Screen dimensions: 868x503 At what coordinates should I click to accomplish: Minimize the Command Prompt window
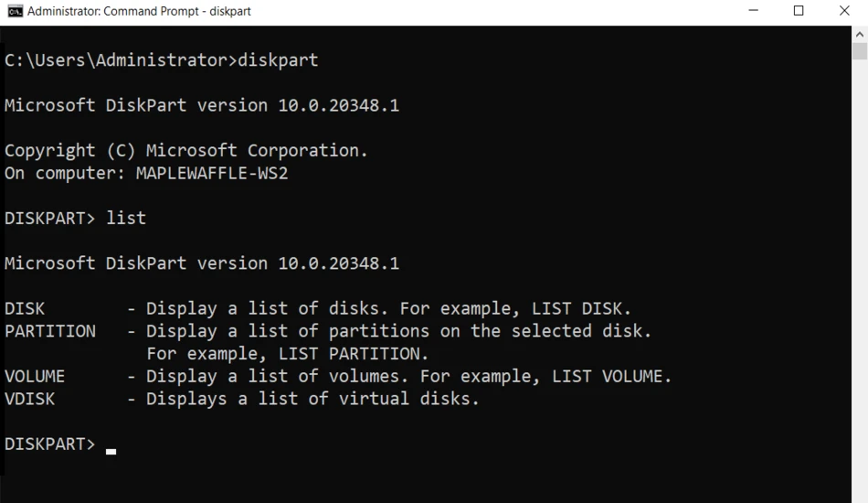[x=753, y=11]
